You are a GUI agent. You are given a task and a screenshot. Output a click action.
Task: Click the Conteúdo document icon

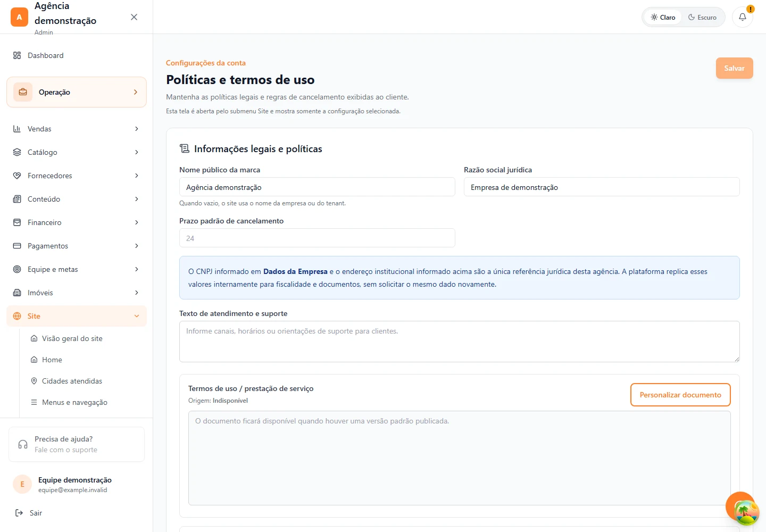coord(17,199)
